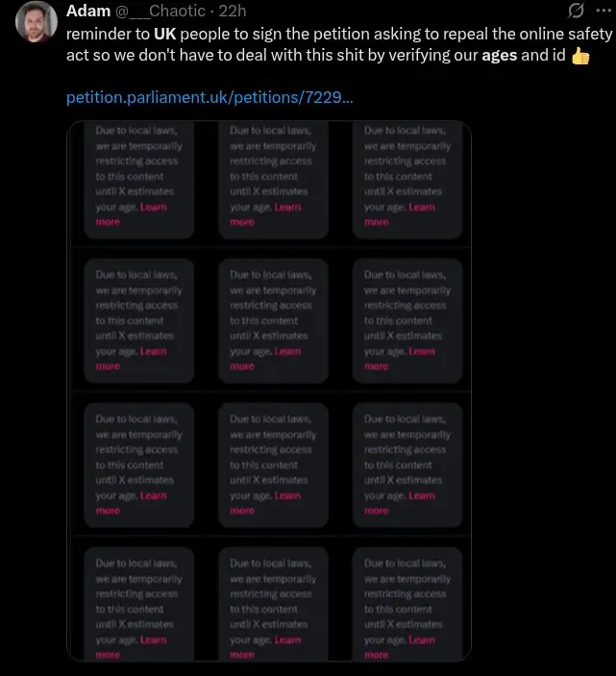The width and height of the screenshot is (616, 676).
Task: Click Learn more in second-row right card
Action: point(423,351)
